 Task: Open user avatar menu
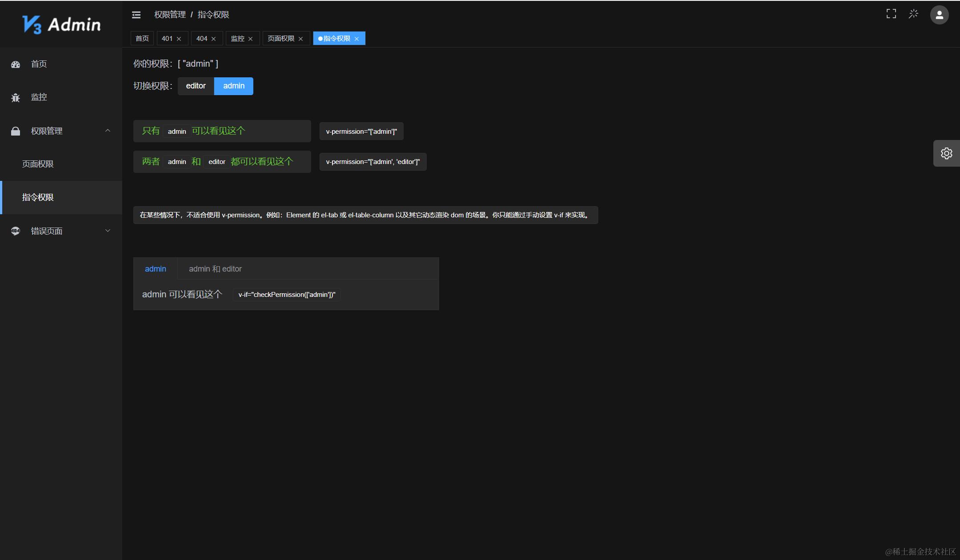939,15
